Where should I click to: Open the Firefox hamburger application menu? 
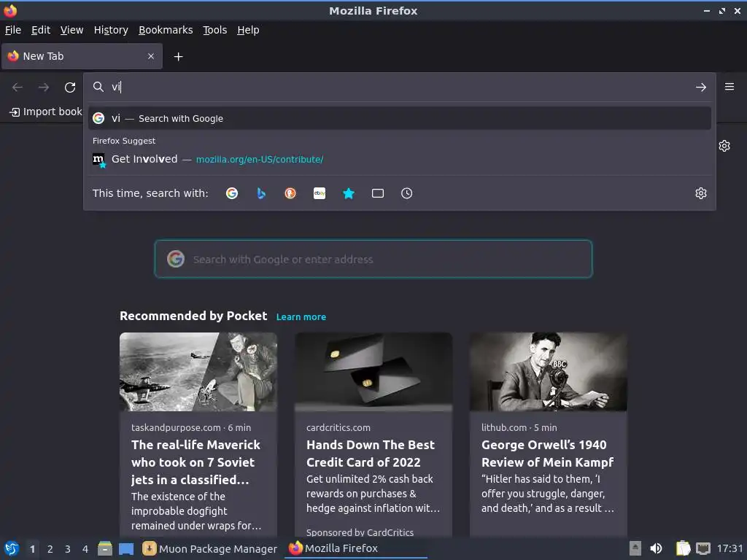(729, 87)
